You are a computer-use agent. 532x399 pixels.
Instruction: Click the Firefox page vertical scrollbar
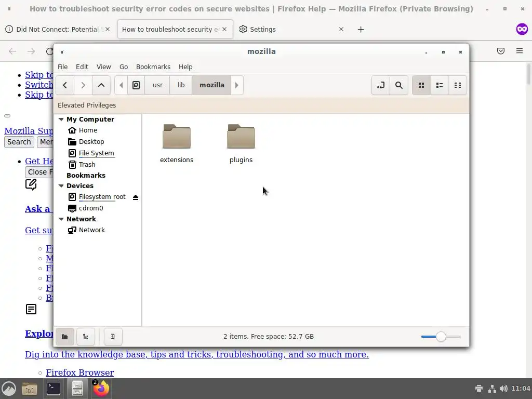coord(529,74)
